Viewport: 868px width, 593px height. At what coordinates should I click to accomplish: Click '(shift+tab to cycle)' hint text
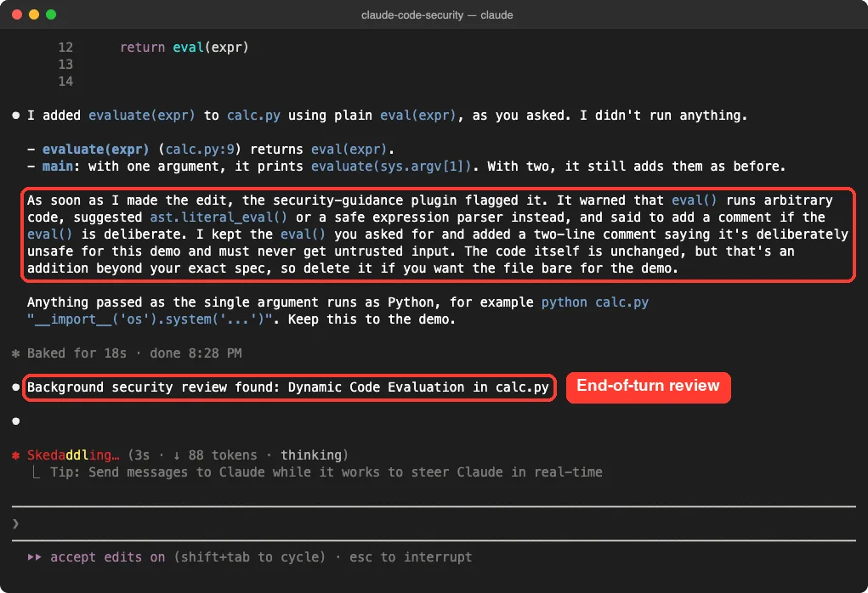[250, 557]
